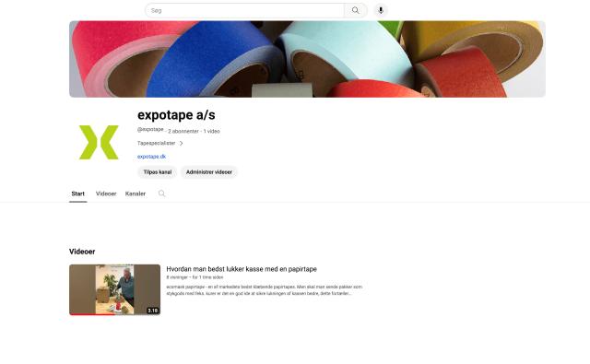The height and width of the screenshot is (364, 590).
Task: Click the expotape a/s channel name
Action: 176,115
